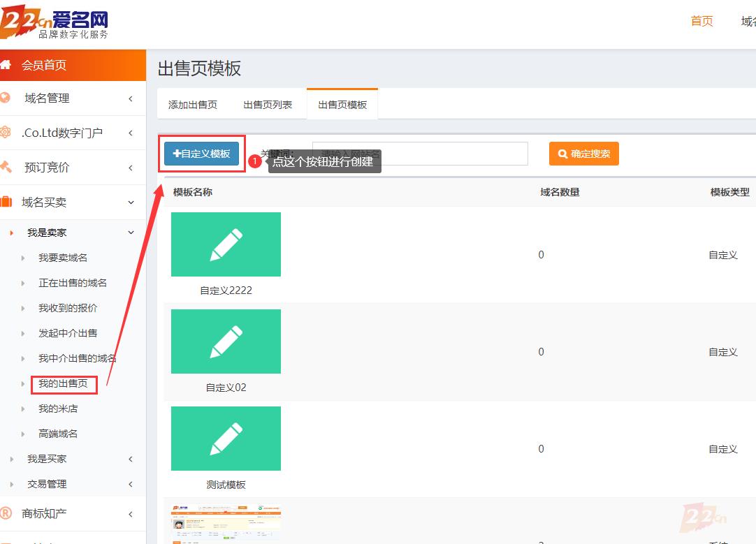Expand the .Co.Ltd数字门户 chevron

coord(131,133)
